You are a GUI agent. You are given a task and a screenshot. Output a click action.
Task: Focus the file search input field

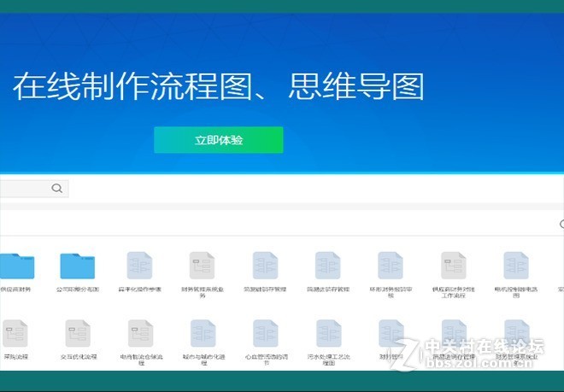point(34,189)
